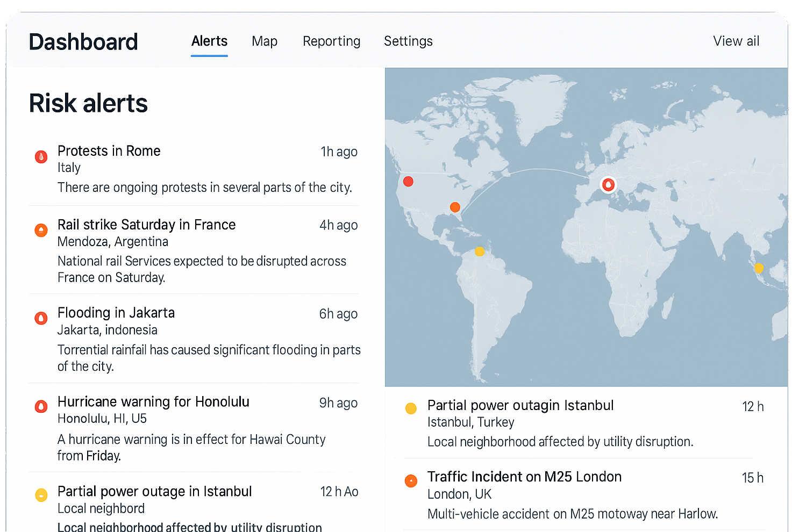Switch to the Map tab

click(265, 41)
